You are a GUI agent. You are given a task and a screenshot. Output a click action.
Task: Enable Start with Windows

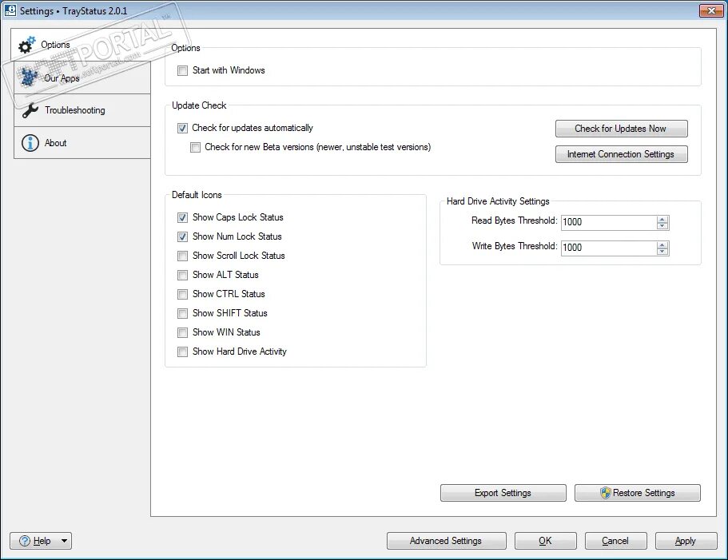click(182, 70)
